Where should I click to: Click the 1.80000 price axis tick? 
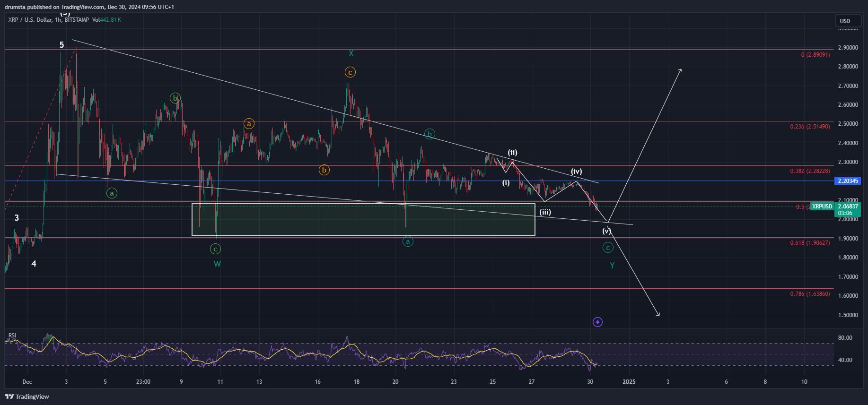[x=848, y=258]
